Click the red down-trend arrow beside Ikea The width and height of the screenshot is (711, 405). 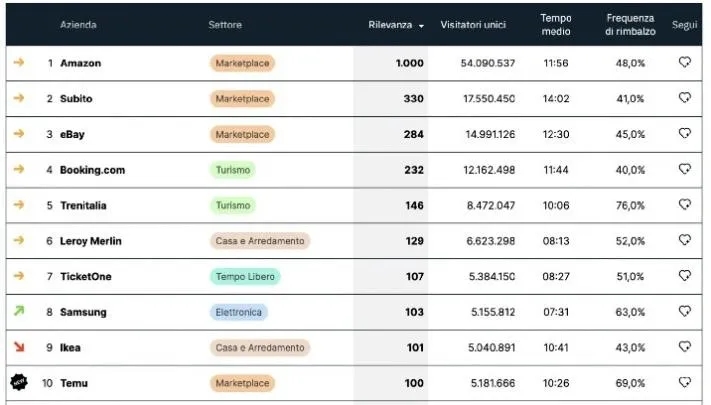click(18, 347)
